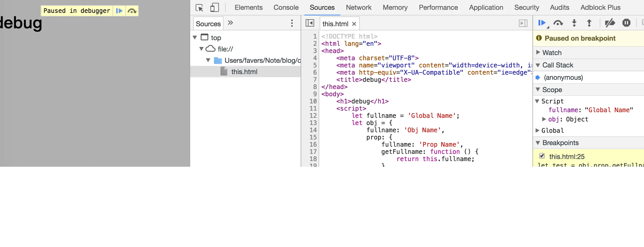Click the 'Prop Name' string in code
Screen dimensions: 644x247
(439, 145)
